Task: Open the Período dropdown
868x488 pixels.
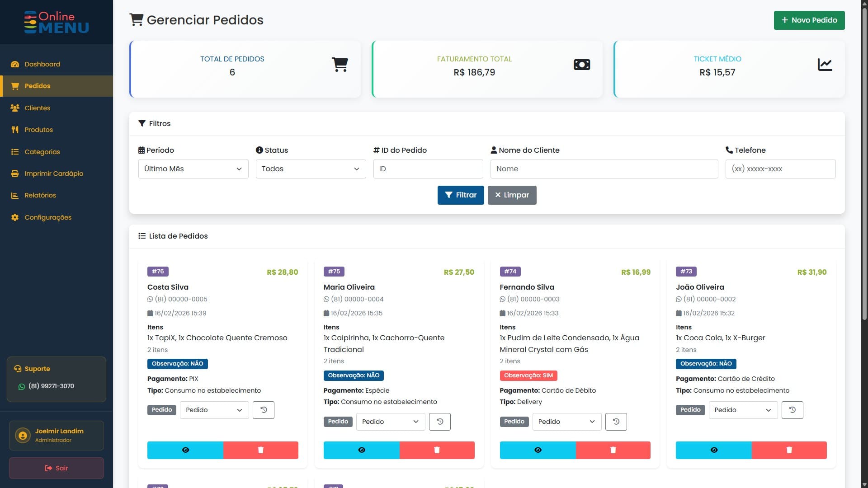Action: coord(193,169)
